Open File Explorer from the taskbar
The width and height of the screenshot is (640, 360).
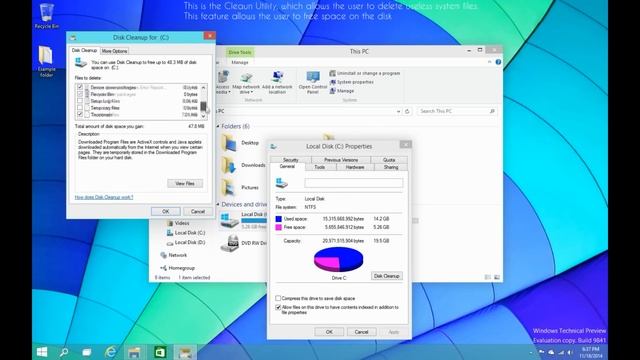pos(135,352)
